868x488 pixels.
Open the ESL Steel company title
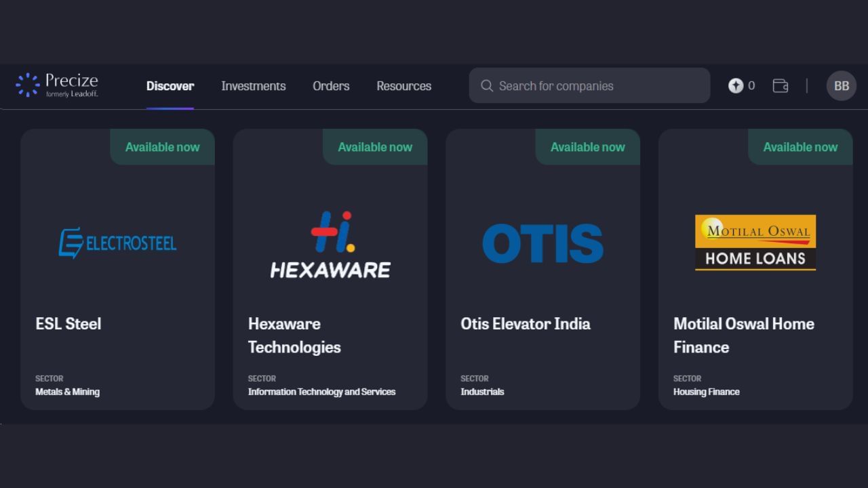click(x=68, y=324)
